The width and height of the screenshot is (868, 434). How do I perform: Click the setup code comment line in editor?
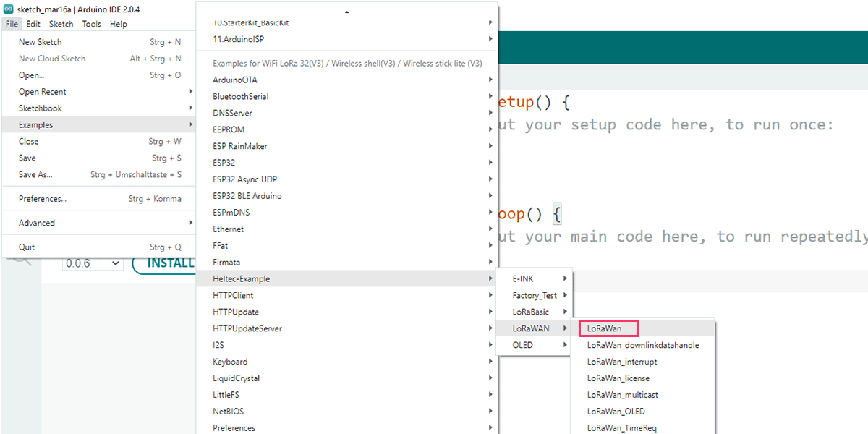666,125
